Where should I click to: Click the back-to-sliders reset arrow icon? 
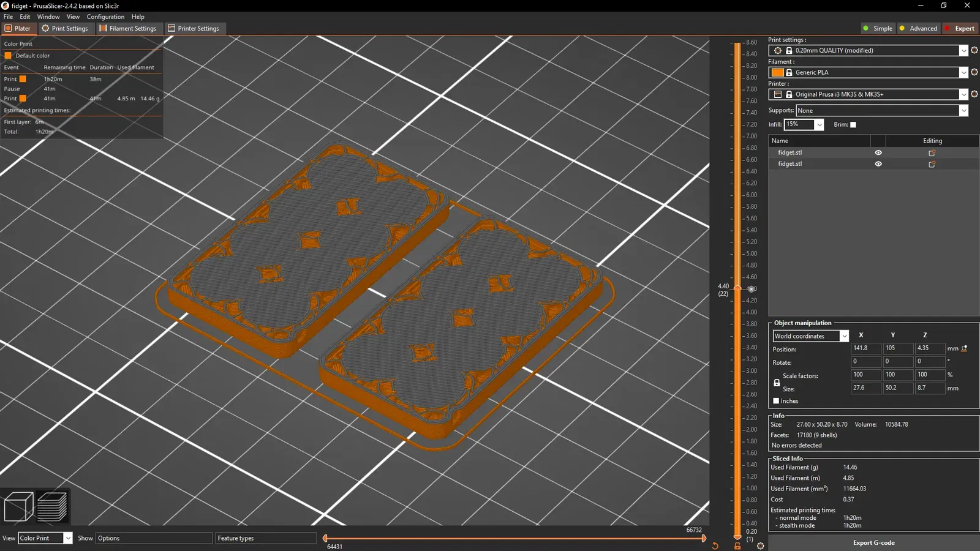715,546
